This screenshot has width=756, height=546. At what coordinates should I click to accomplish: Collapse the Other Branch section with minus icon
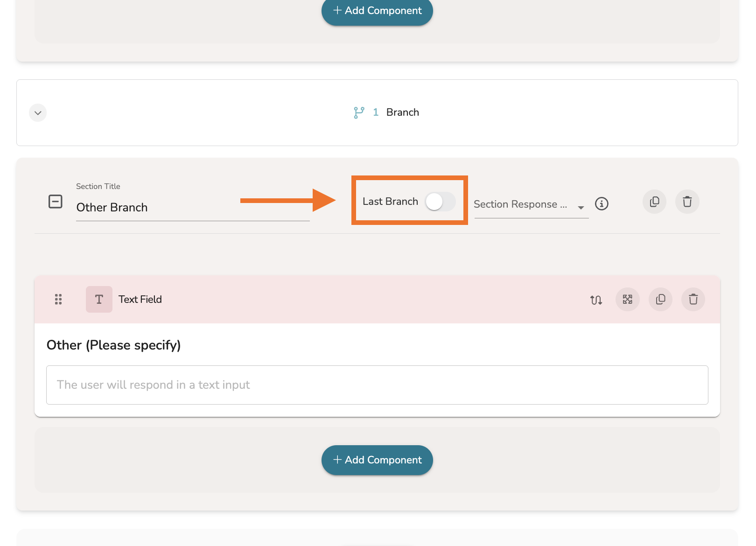pos(56,202)
